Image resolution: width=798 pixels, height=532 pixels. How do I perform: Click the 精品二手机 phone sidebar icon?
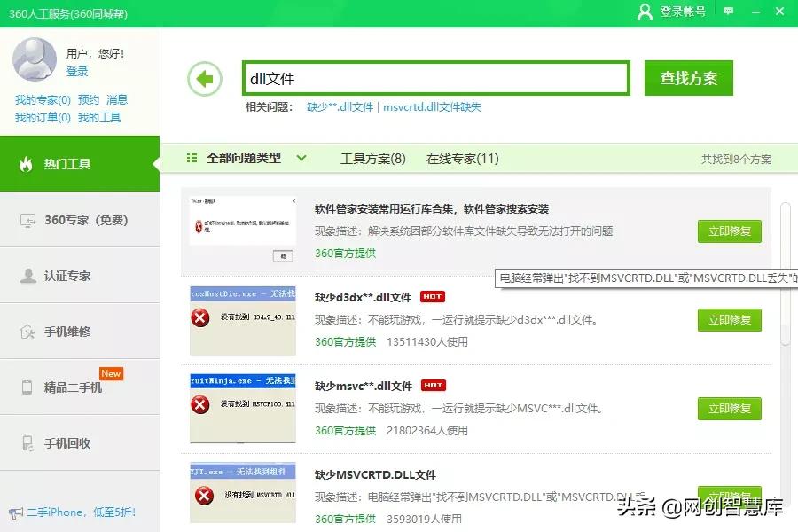[27, 386]
